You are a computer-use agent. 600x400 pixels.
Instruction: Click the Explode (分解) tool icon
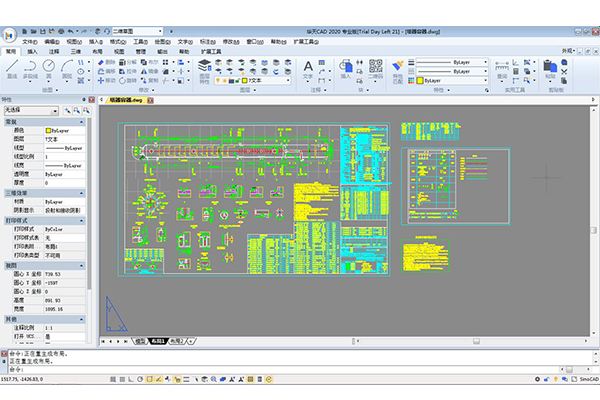pyautogui.click(x=122, y=62)
